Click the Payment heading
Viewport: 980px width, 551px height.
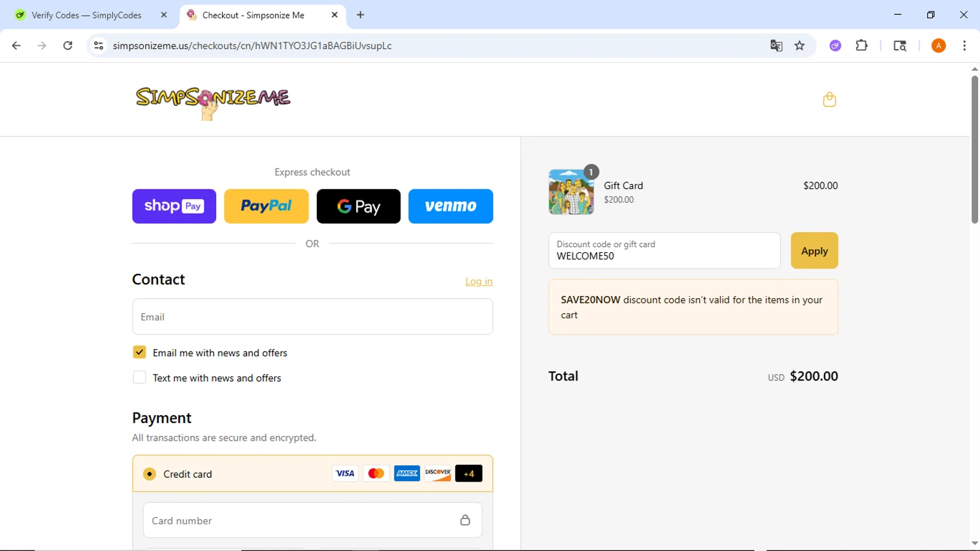[161, 418]
